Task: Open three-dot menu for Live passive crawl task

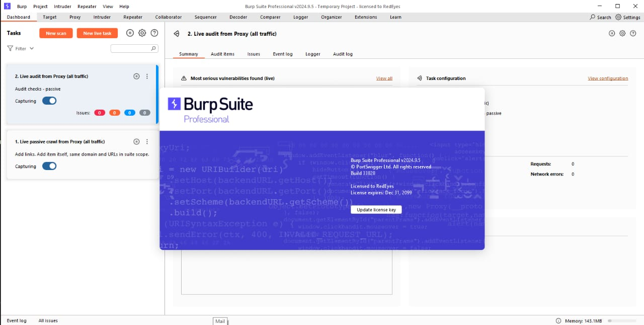Action: click(x=147, y=142)
